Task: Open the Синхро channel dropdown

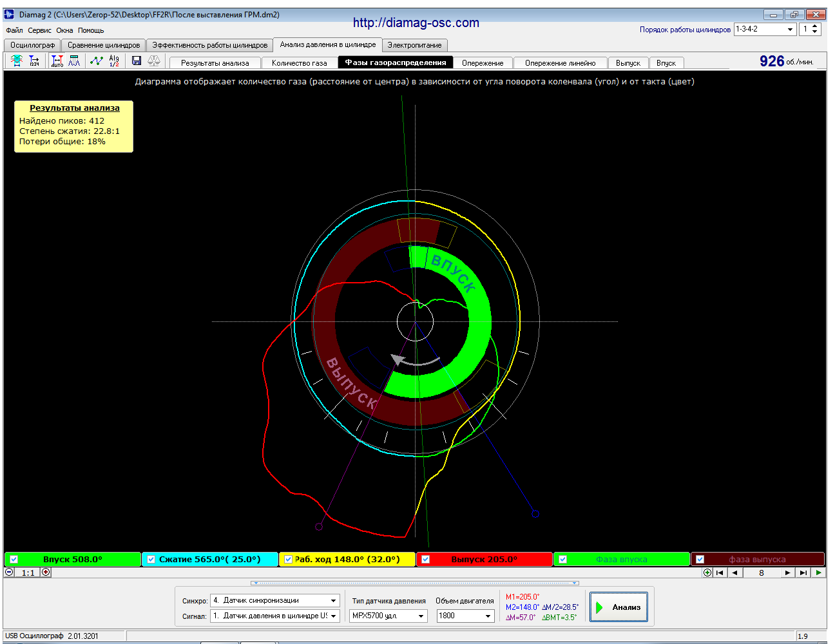Action: pyautogui.click(x=333, y=600)
